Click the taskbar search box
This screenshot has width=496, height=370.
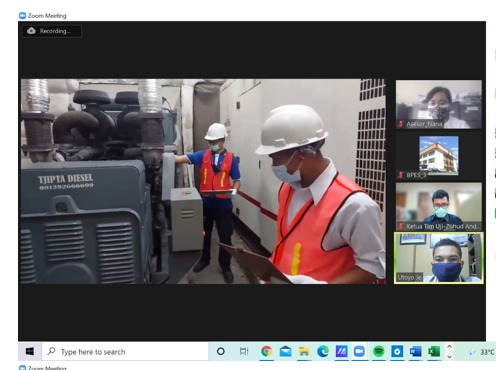point(125,351)
